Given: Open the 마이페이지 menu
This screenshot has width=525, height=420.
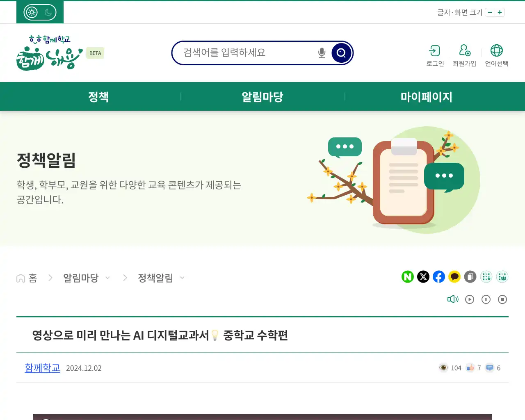Looking at the screenshot, I should tap(427, 97).
